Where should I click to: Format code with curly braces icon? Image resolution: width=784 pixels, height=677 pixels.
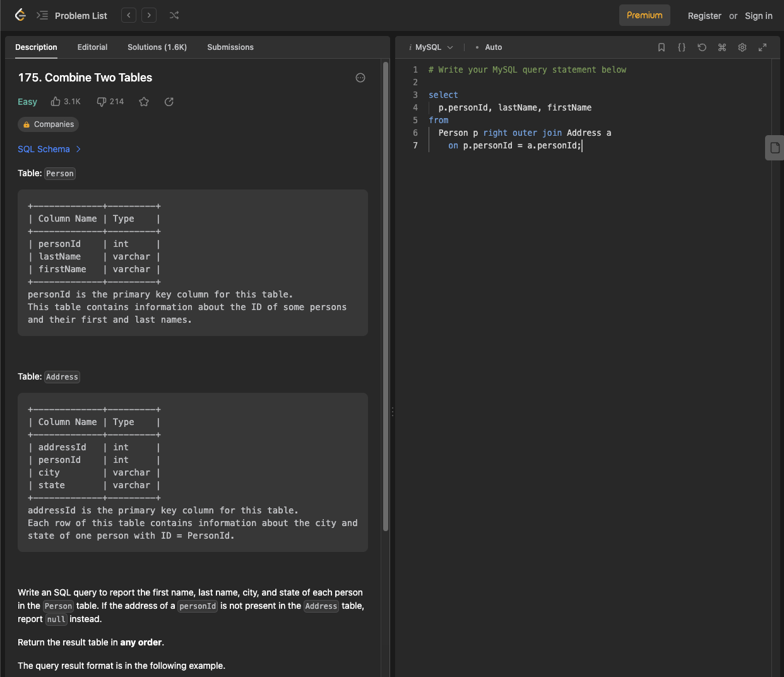682,47
